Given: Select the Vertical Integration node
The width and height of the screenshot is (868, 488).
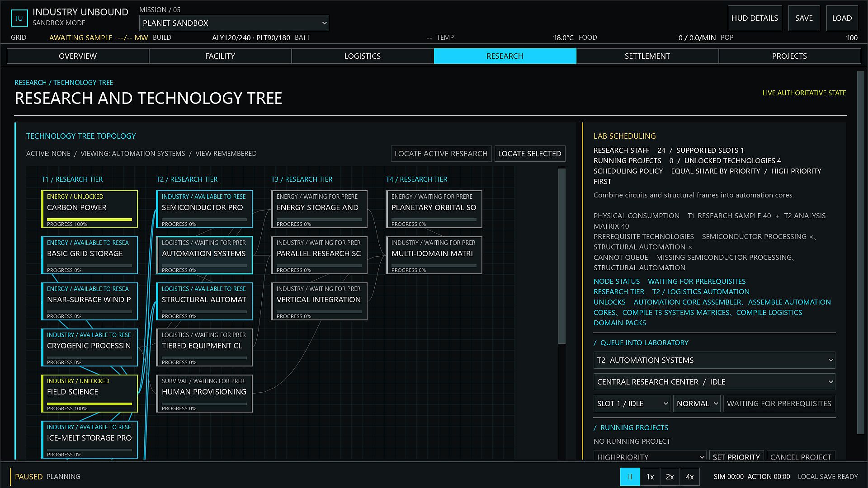Looking at the screenshot, I should tap(319, 301).
